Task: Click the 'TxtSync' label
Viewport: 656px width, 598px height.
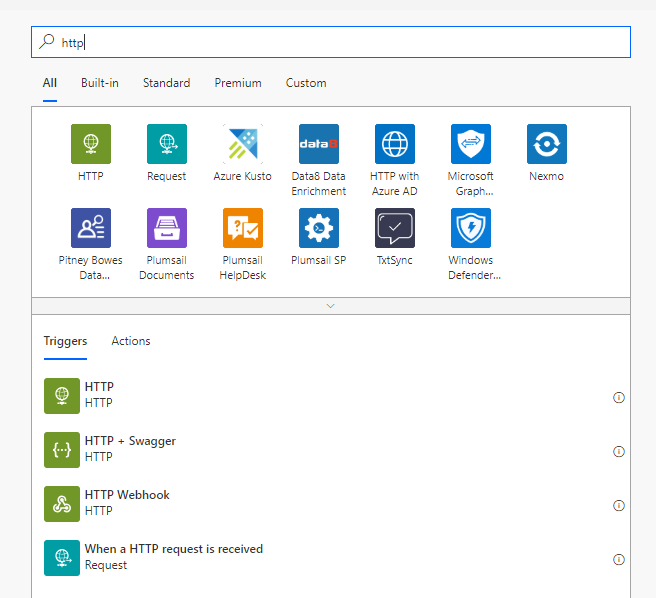Action: coord(395,260)
